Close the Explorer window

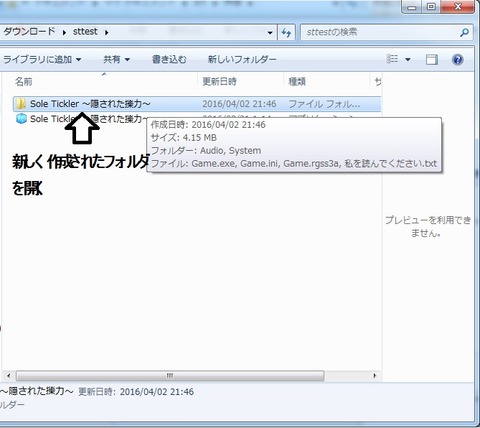[x=457, y=6]
